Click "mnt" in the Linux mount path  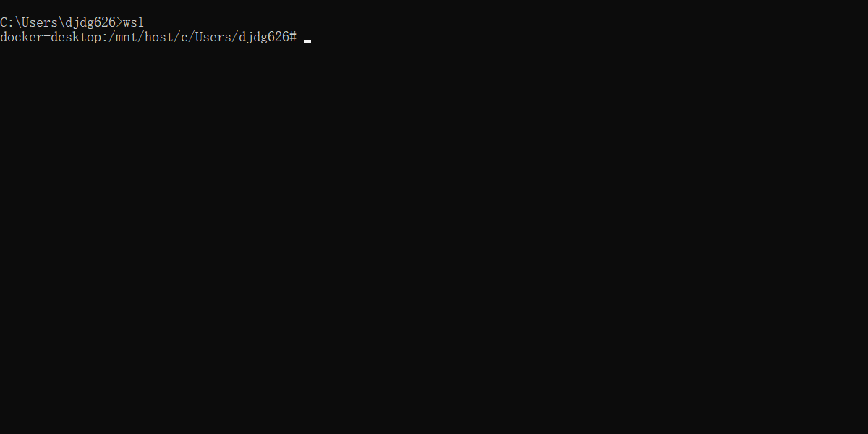click(127, 36)
